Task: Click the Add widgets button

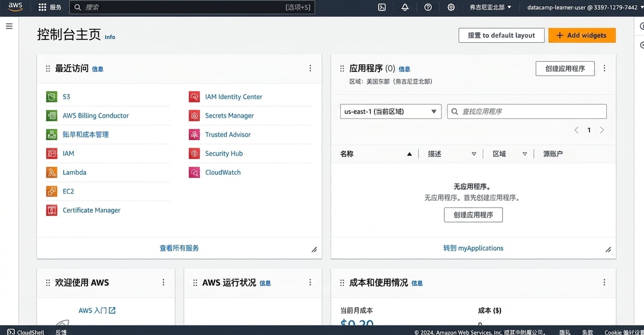Action: point(582,36)
